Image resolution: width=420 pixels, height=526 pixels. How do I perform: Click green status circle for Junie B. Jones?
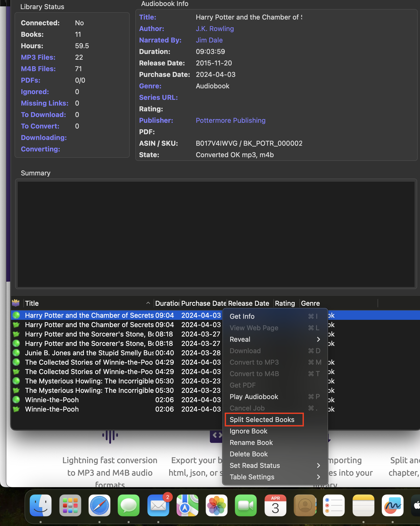pyautogui.click(x=16, y=353)
